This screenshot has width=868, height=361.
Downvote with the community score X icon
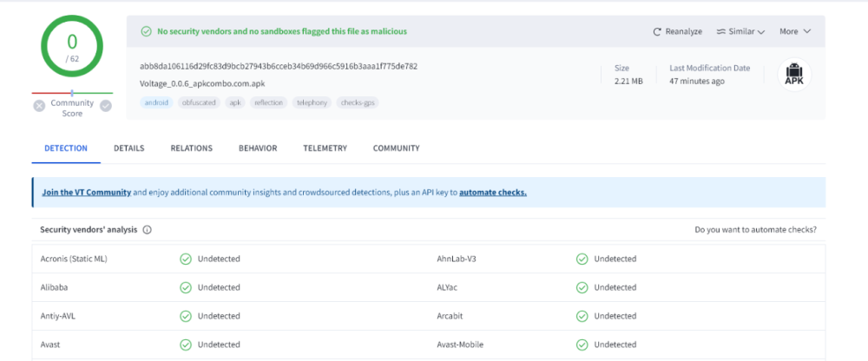point(39,106)
